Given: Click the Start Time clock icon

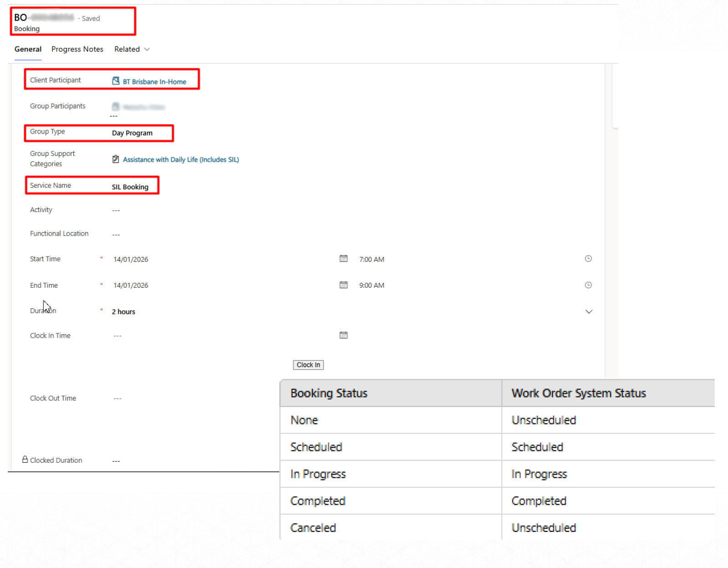Looking at the screenshot, I should [588, 258].
